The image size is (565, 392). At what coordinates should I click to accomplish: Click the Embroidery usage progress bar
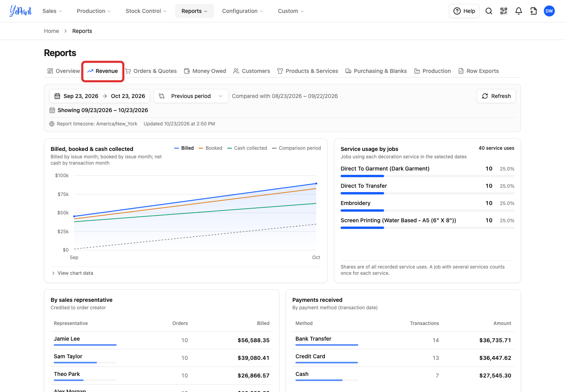(427, 211)
